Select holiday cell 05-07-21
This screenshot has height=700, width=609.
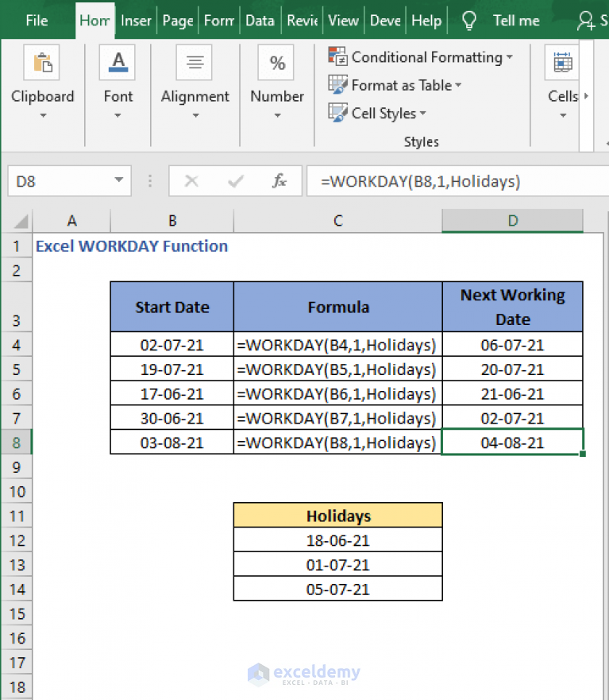338,590
